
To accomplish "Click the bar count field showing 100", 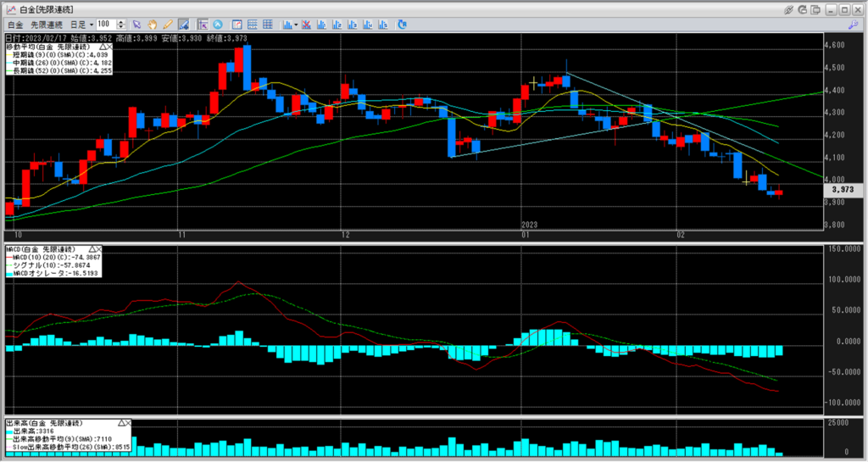I will [x=107, y=25].
